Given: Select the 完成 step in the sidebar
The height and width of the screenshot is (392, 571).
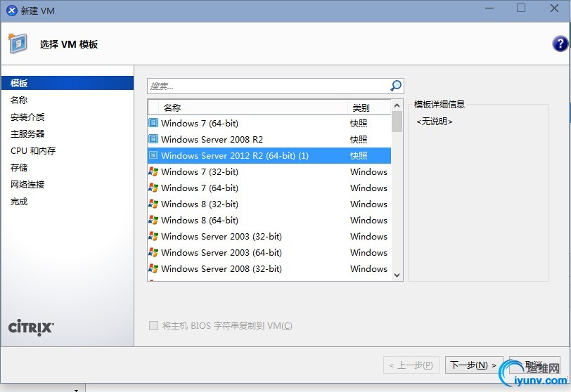Looking at the screenshot, I should coord(19,202).
